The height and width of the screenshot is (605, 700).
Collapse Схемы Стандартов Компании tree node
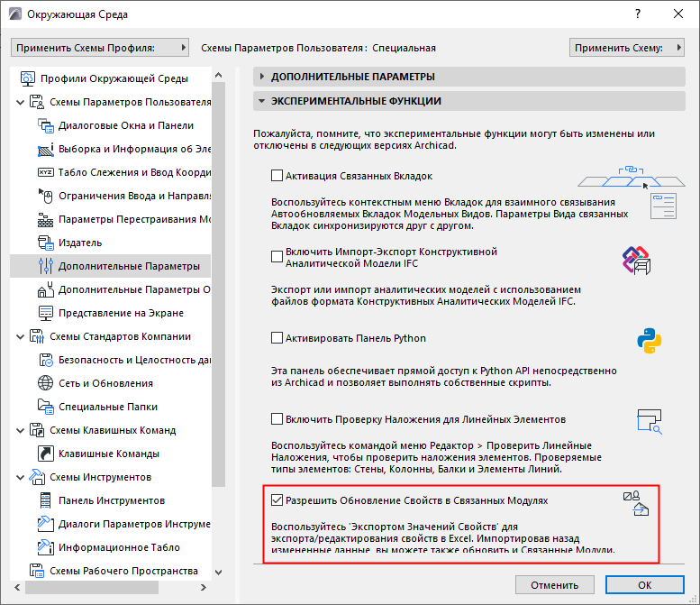click(x=20, y=337)
